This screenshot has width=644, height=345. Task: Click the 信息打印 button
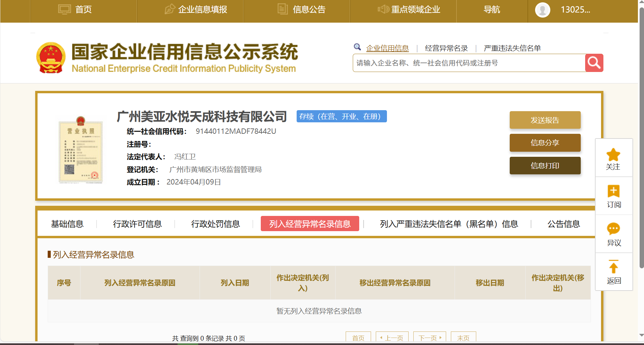[x=545, y=166]
